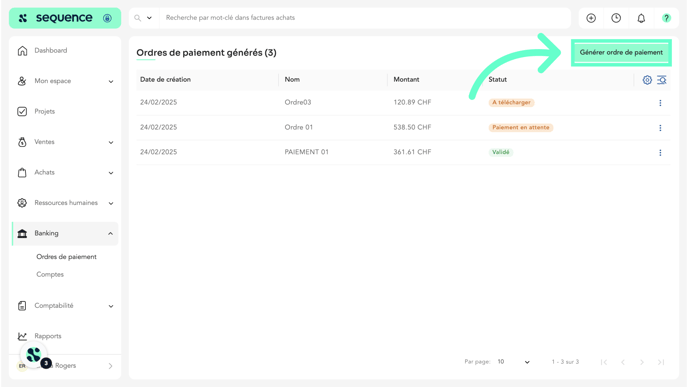688x387 pixels.
Task: Click the search magnifier icon
Action: pos(138,18)
